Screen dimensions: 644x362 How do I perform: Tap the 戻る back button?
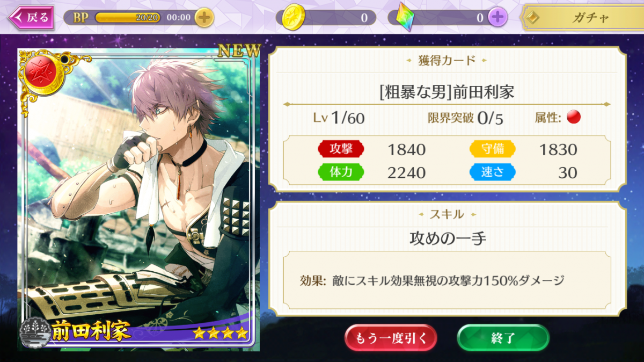pyautogui.click(x=31, y=17)
